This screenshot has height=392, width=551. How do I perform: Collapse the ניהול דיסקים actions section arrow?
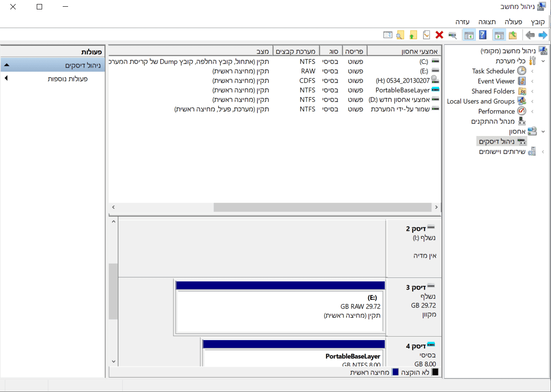pos(6,65)
